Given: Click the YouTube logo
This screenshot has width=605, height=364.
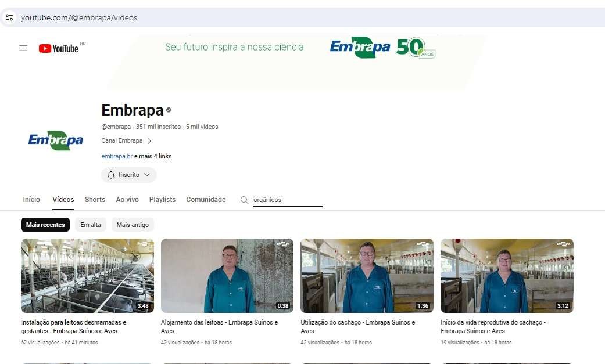Looking at the screenshot, I should tap(59, 48).
